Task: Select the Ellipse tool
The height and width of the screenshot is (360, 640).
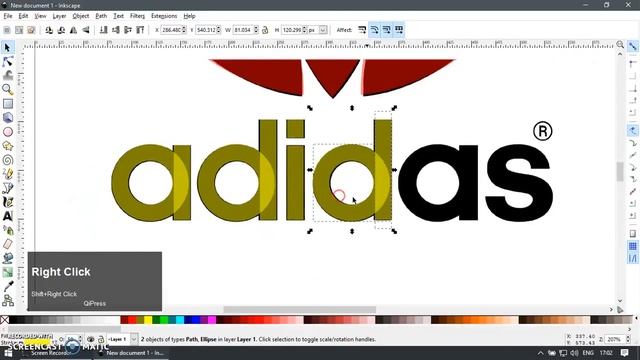Action: pos(7,132)
